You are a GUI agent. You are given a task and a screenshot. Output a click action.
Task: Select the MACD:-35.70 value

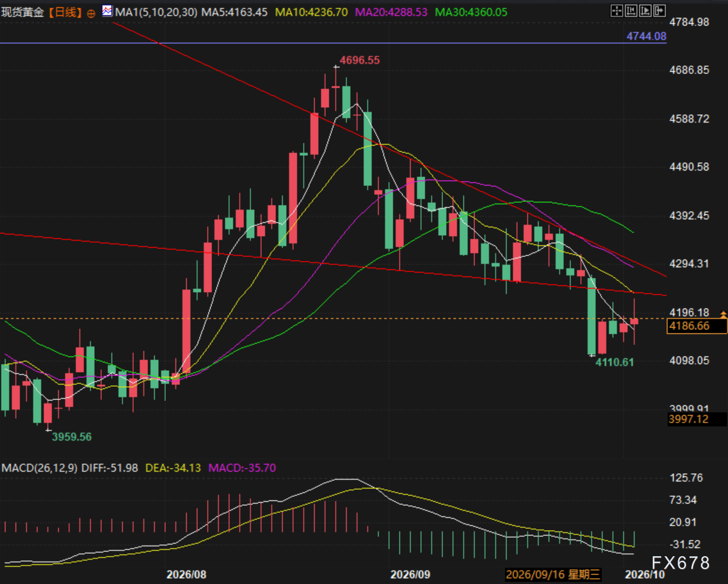(242, 468)
